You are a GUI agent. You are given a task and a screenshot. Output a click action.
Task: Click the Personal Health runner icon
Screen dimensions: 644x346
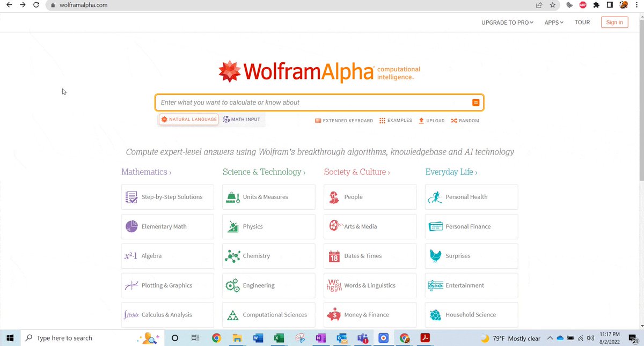point(435,197)
